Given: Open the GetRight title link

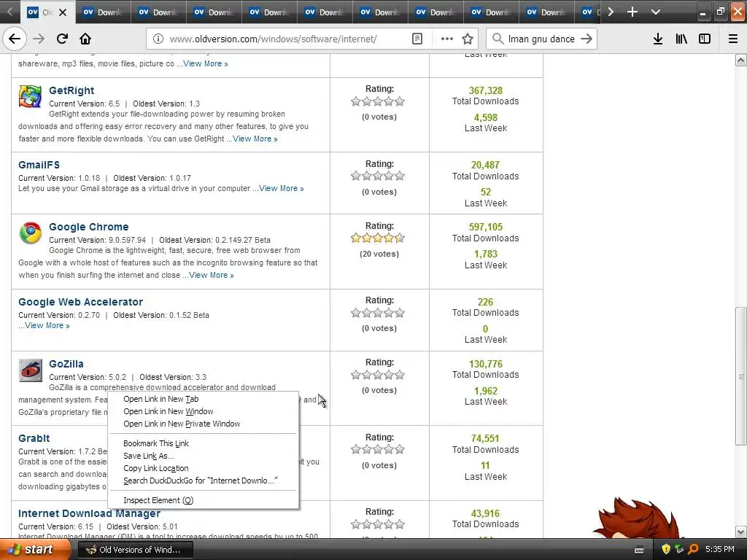Looking at the screenshot, I should [x=71, y=90].
